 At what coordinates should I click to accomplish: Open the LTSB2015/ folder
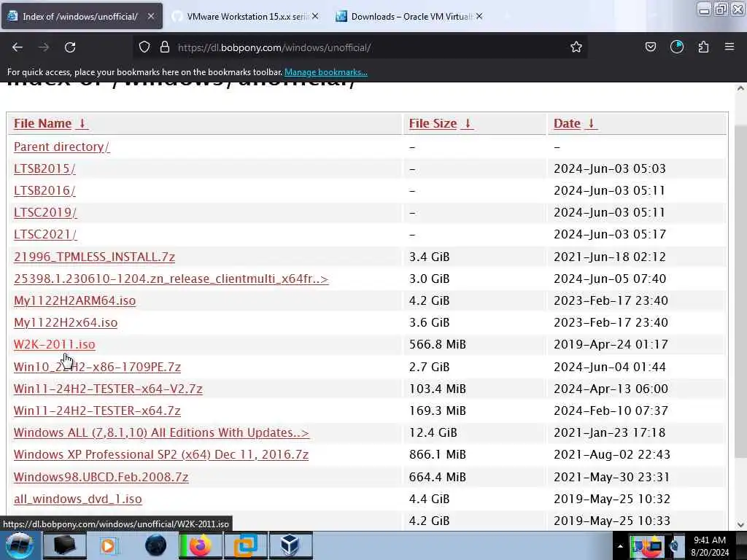pos(44,168)
